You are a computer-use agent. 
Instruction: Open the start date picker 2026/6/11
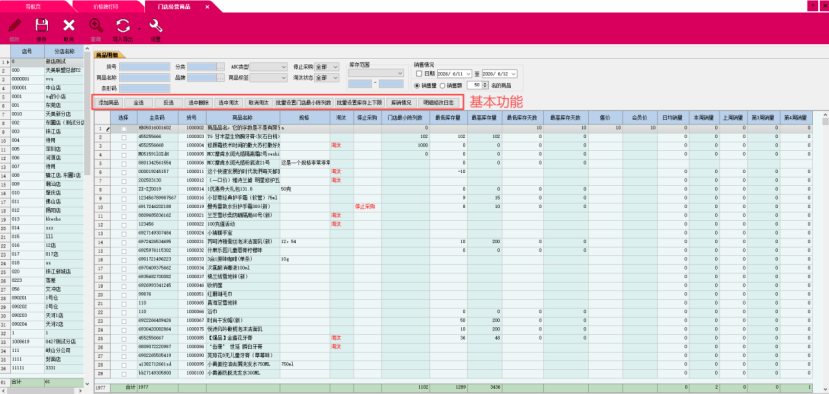click(454, 74)
